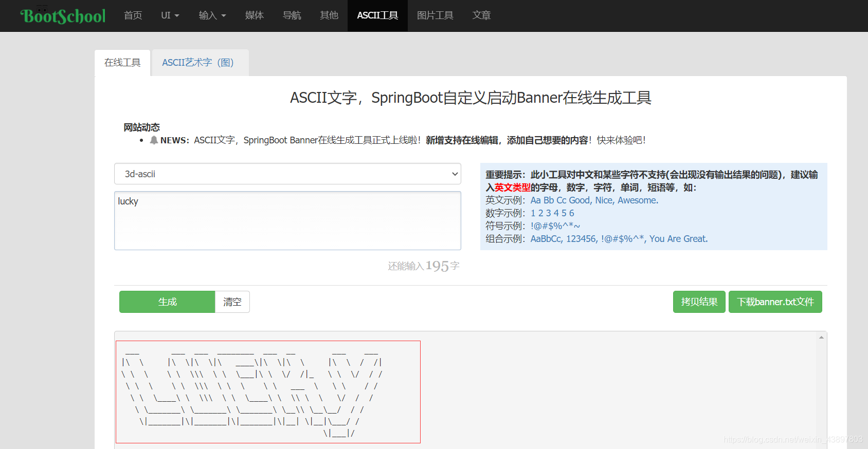This screenshot has width=868, height=449.
Task: Click the 网站动态 heading
Action: pyautogui.click(x=141, y=127)
